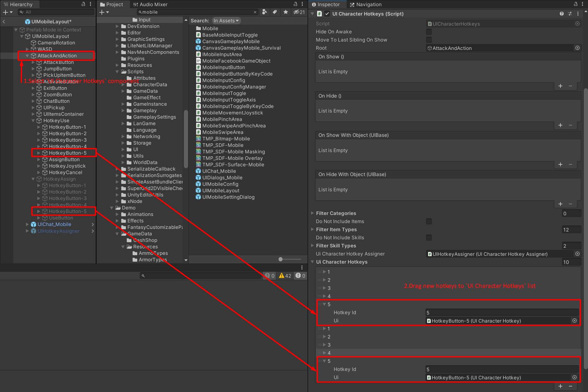Uncheck the UI Character Hotkeys enable checkbox
The width and height of the screenshot is (588, 392).
327,14
